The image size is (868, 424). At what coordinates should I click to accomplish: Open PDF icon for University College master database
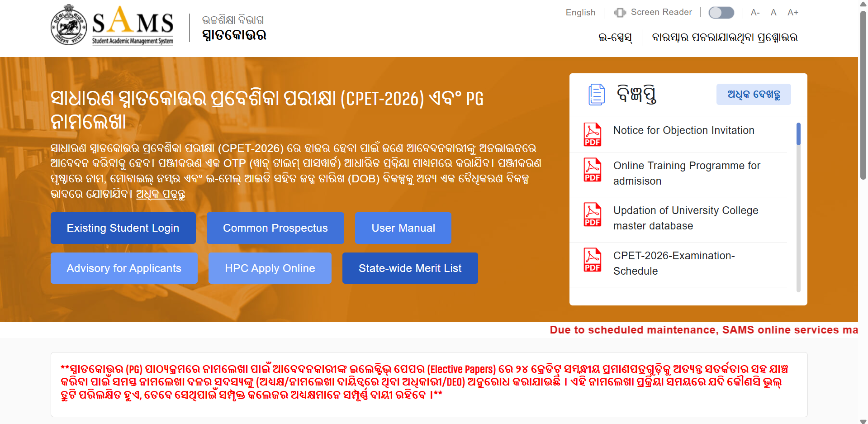click(592, 215)
